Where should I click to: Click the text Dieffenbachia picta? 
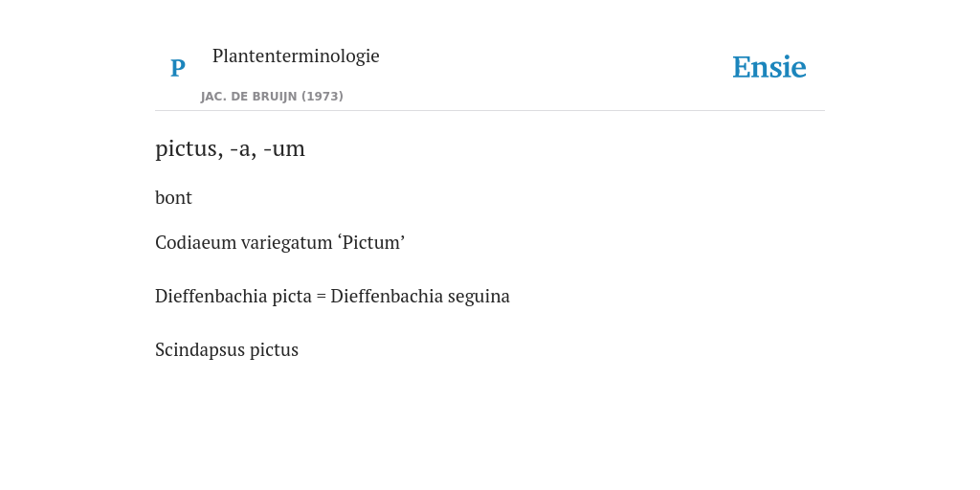click(x=234, y=296)
